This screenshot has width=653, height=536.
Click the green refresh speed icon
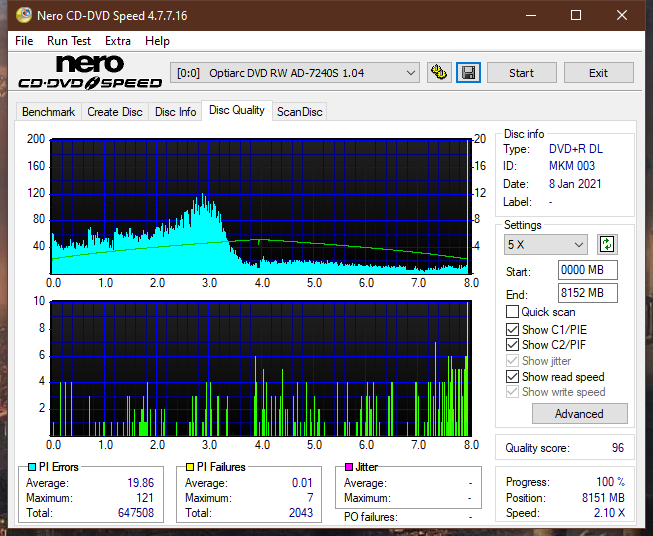(606, 244)
